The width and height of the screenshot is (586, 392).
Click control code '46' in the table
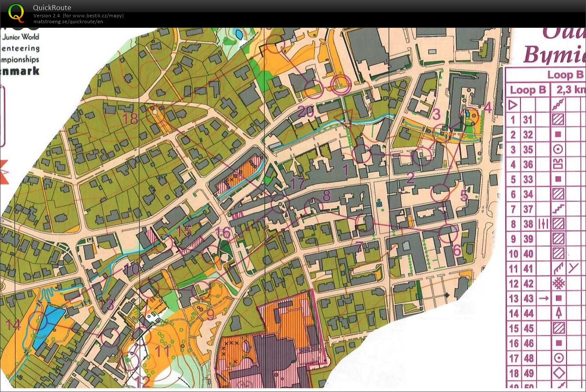[528, 343]
